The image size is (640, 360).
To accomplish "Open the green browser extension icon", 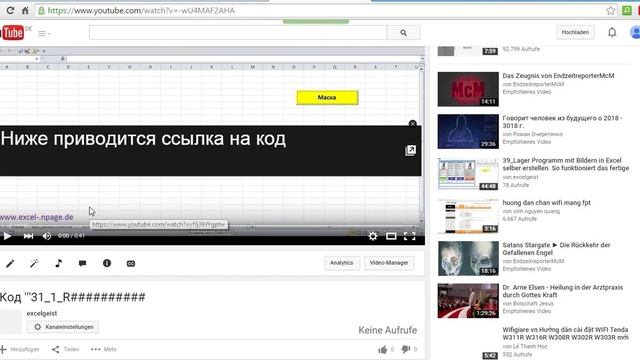I will [x=627, y=11].
